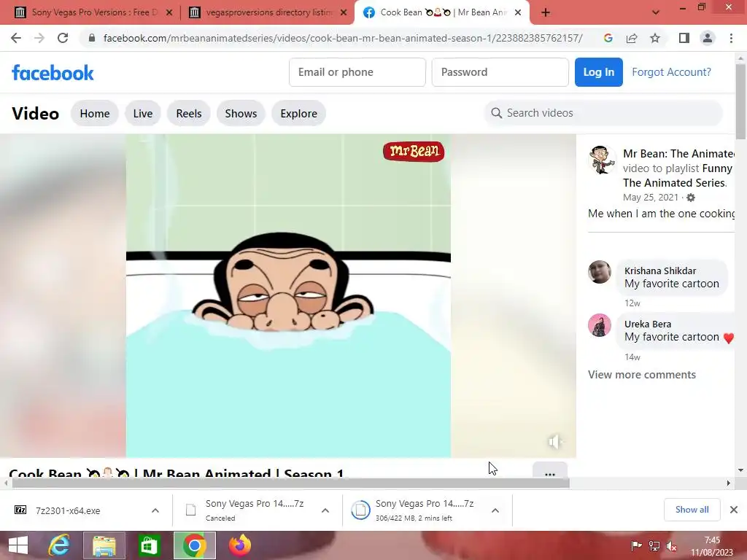Open Ureka Bera's profile picture
747x560 pixels.
[x=600, y=325]
